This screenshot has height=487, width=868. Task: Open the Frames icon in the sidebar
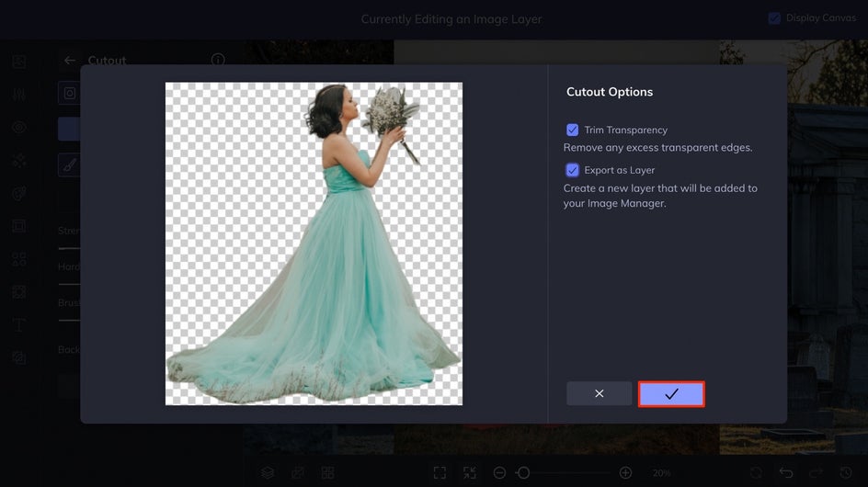click(x=18, y=226)
